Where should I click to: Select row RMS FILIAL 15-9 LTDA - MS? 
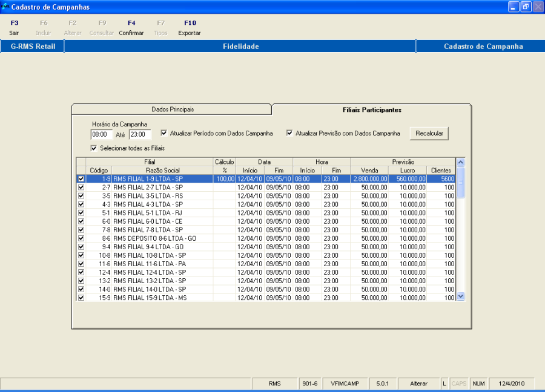pyautogui.click(x=266, y=298)
